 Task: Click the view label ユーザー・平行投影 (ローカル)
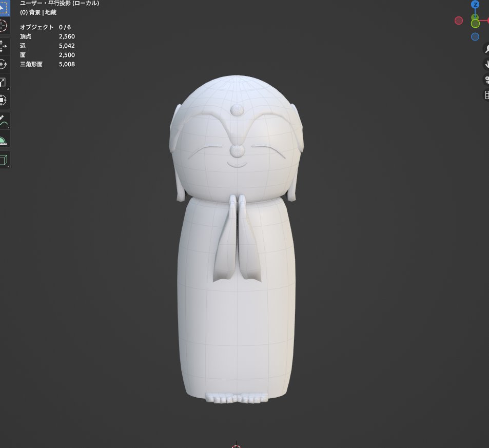pyautogui.click(x=60, y=4)
